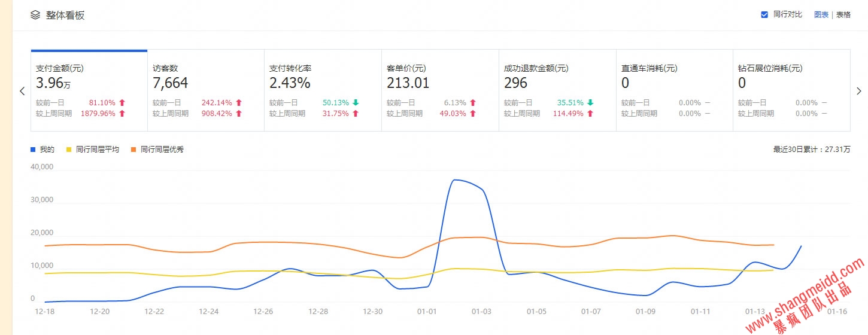Toggle the 同行同层平均 yellow legend series
The width and height of the screenshot is (868, 335).
93,150
